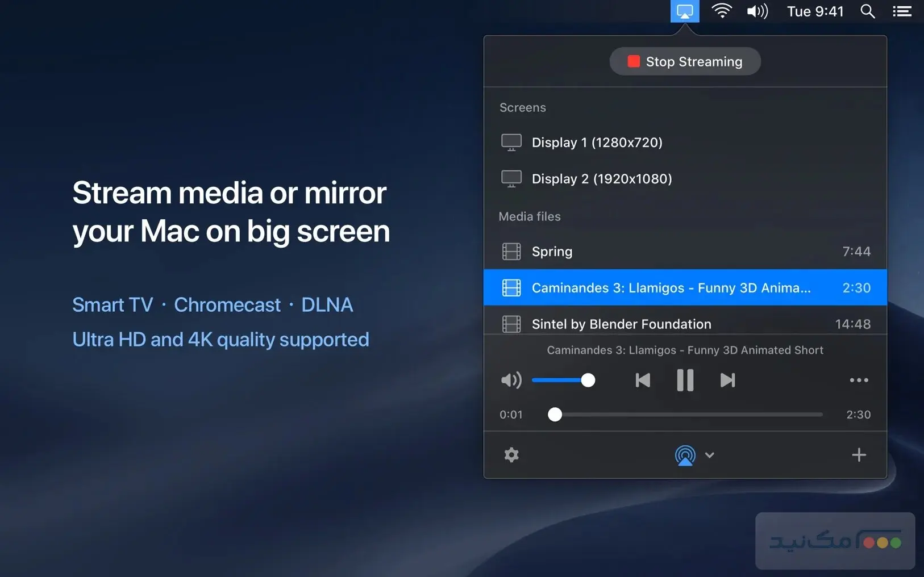Screen dimensions: 924x577
Task: Click the add media plus icon
Action: click(x=859, y=454)
